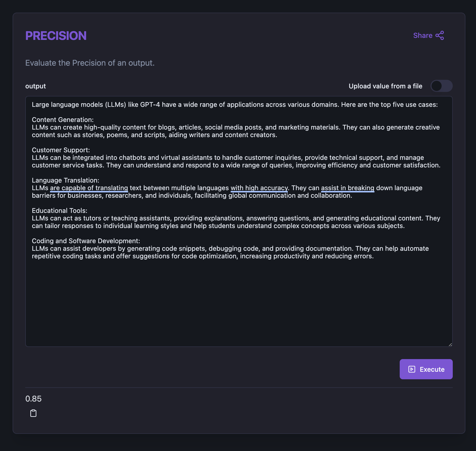This screenshot has width=476, height=451.
Task: Click the underlined phrase "with high accuracy"
Action: click(x=259, y=188)
